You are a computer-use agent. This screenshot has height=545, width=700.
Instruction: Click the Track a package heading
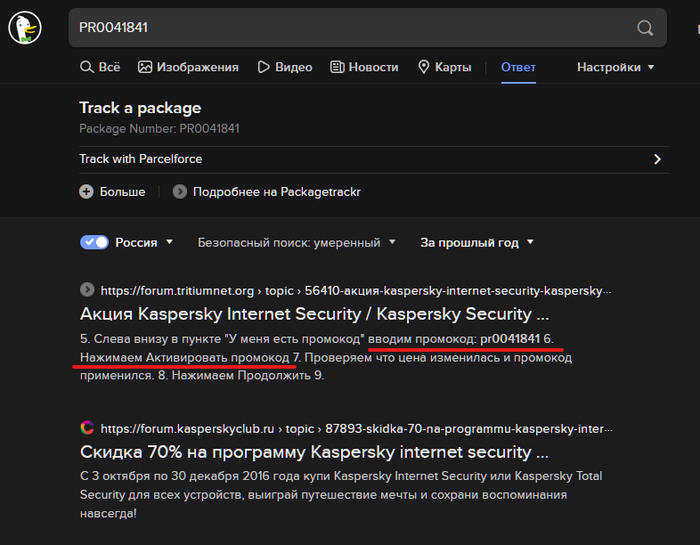140,108
